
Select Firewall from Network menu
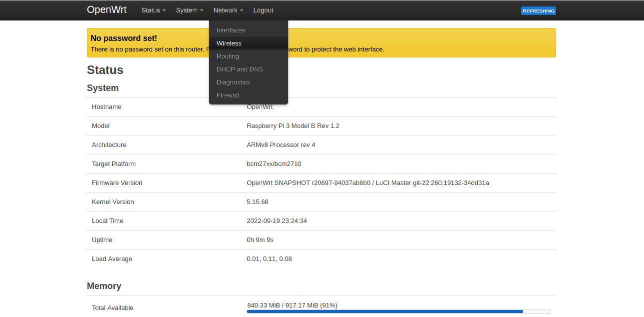(249, 95)
